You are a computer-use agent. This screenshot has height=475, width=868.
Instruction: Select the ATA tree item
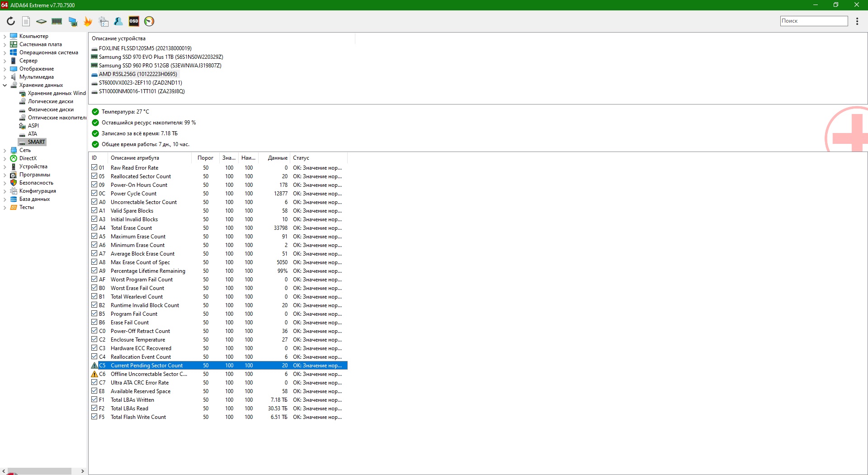(33, 134)
